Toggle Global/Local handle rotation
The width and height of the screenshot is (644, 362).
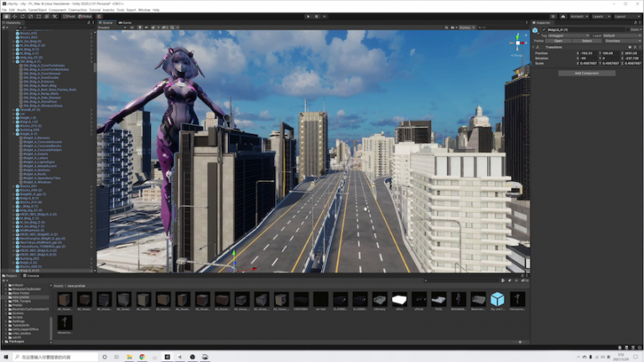tap(86, 16)
